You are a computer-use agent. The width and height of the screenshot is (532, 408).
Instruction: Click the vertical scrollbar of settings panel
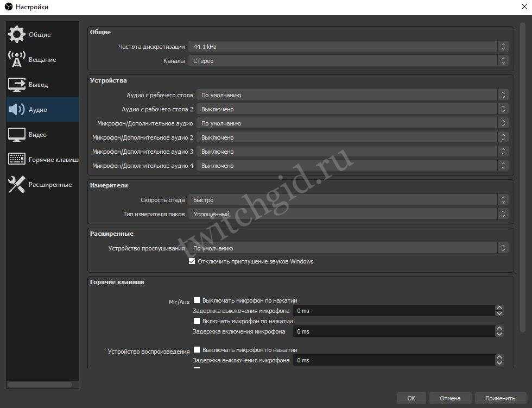522,178
